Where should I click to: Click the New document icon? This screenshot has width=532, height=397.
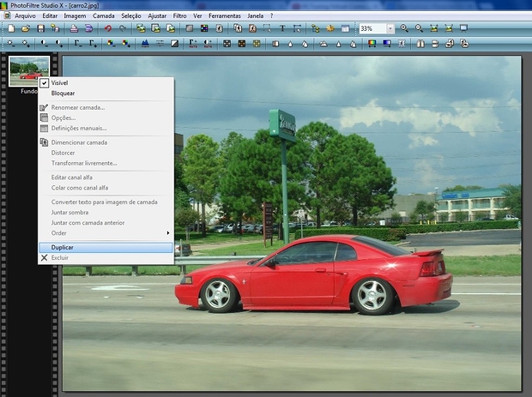(11, 29)
